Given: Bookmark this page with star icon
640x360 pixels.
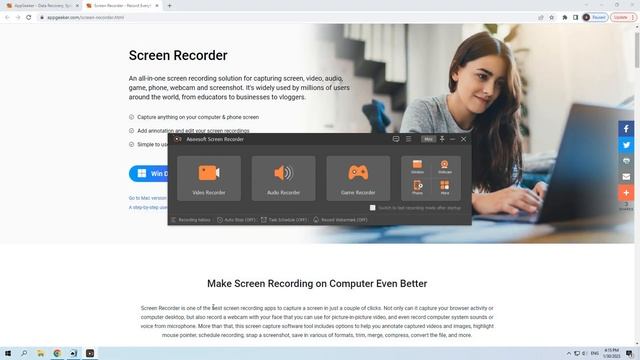Looking at the screenshot, I should click(551, 18).
